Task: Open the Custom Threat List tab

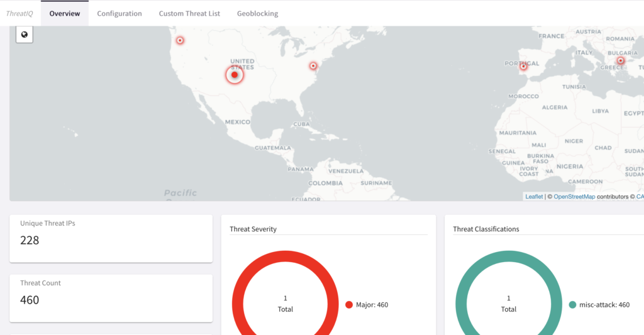Action: coord(189,14)
